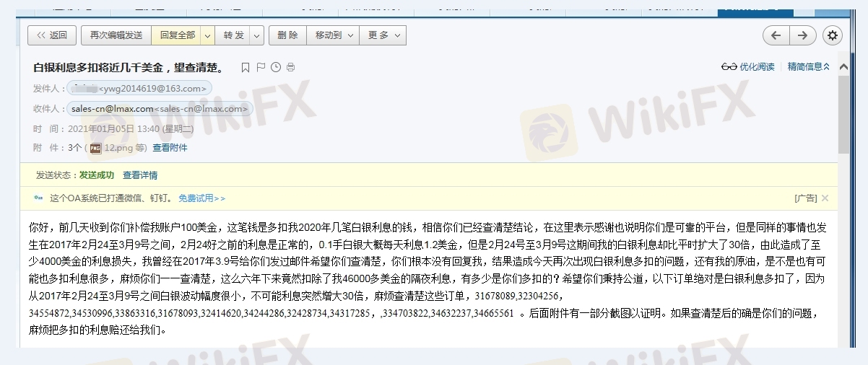This screenshot has height=365, width=868.
Task: Open the 查看附件 view attachments link
Action: [170, 148]
